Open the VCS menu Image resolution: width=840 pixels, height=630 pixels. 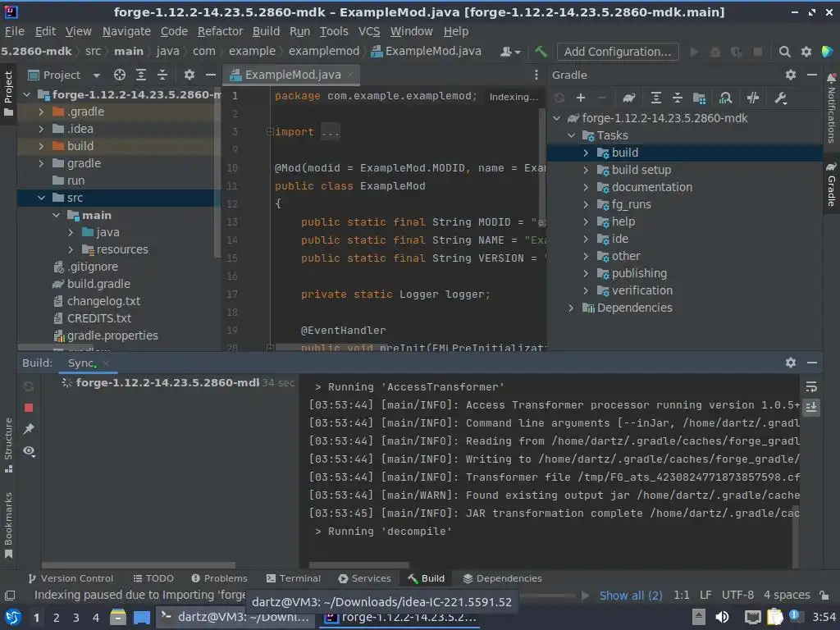(x=369, y=31)
